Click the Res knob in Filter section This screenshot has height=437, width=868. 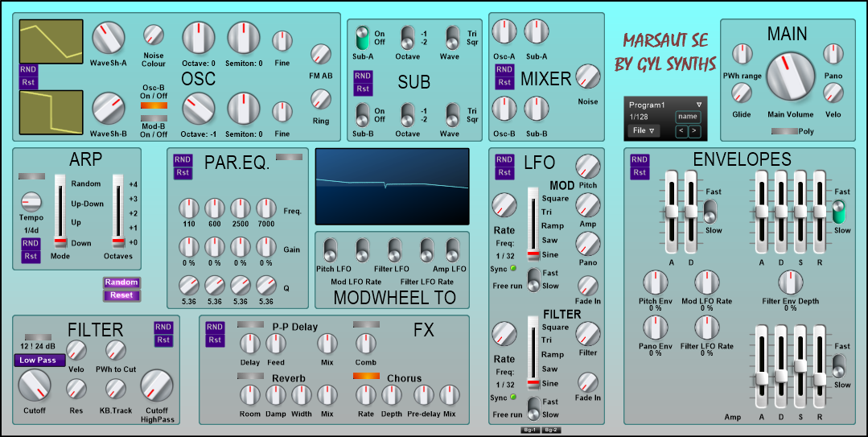coord(76,390)
